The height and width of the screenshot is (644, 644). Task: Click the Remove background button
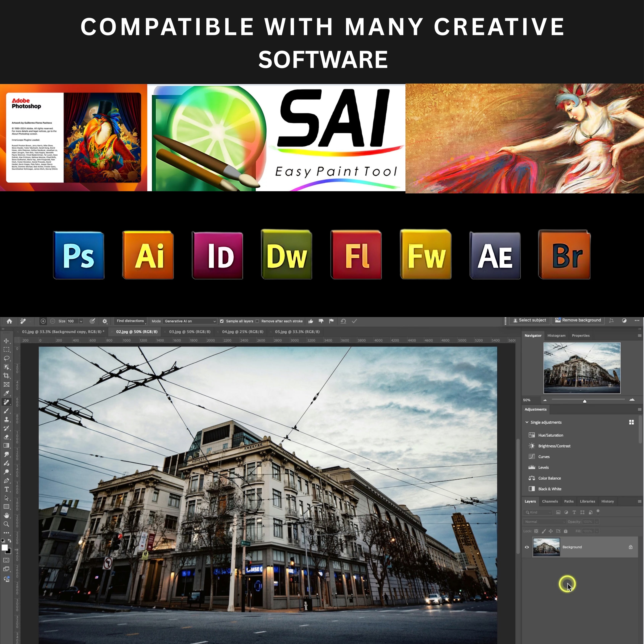pyautogui.click(x=578, y=320)
